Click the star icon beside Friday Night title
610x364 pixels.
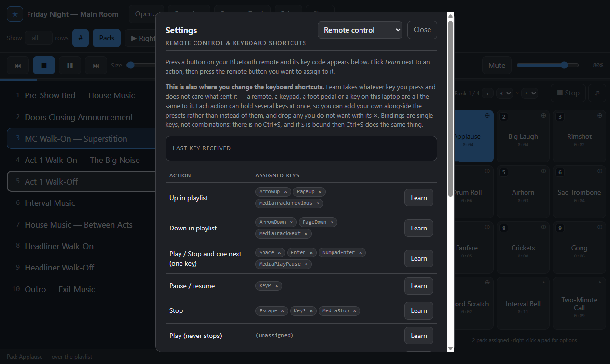(14, 14)
